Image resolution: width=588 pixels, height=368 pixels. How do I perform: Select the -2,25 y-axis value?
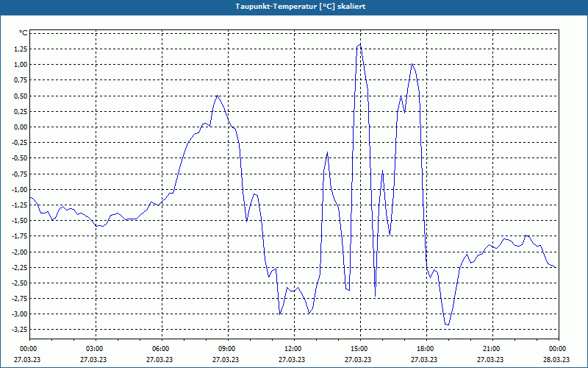20,267
